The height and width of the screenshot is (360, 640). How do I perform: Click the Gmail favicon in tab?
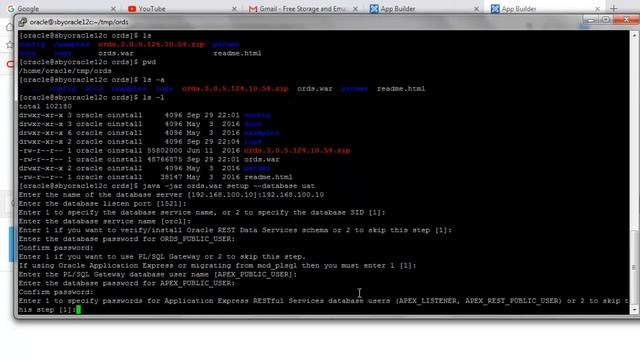(x=253, y=9)
